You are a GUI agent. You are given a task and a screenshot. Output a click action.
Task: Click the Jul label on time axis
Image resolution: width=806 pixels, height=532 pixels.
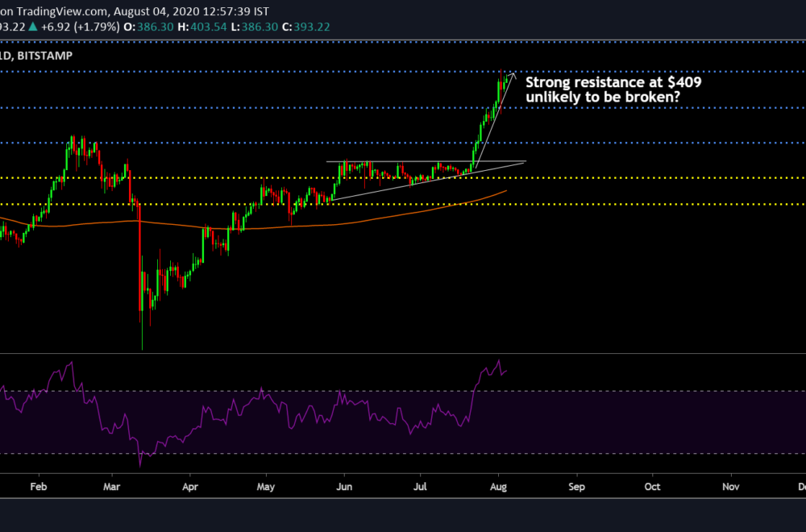pos(420,486)
